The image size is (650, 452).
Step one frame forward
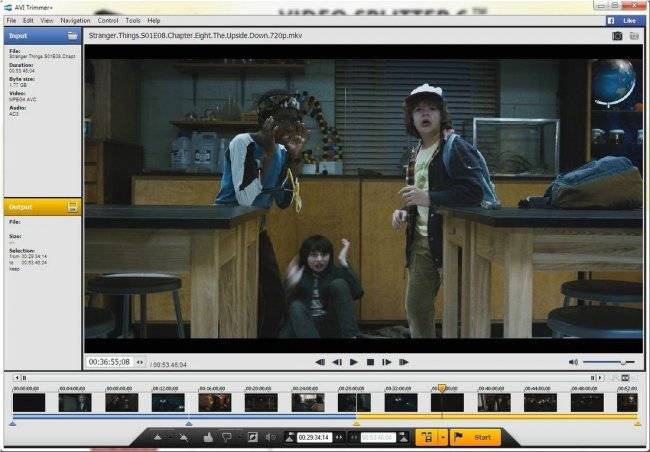(x=386, y=362)
